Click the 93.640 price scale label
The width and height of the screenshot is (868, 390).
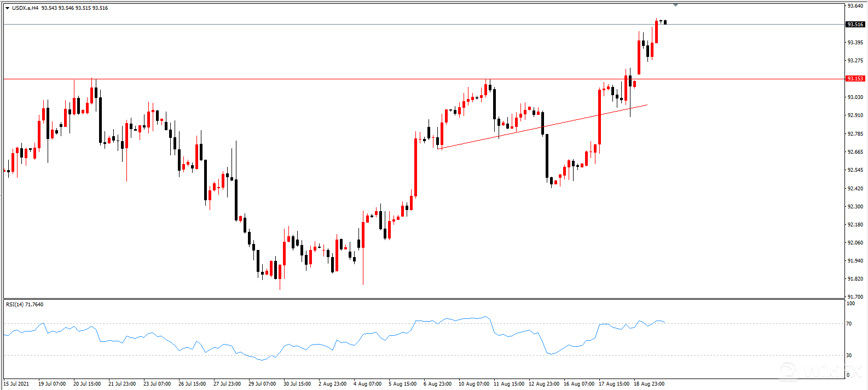[x=855, y=6]
